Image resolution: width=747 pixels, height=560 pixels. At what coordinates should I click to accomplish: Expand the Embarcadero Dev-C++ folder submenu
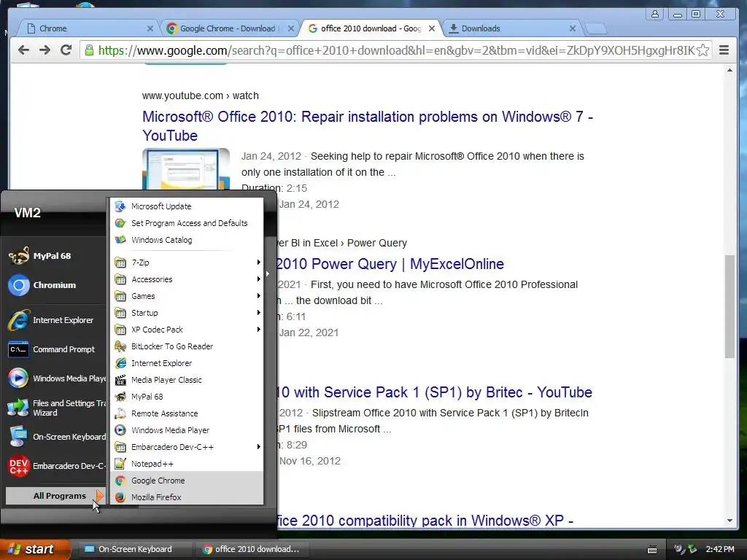tap(187, 447)
